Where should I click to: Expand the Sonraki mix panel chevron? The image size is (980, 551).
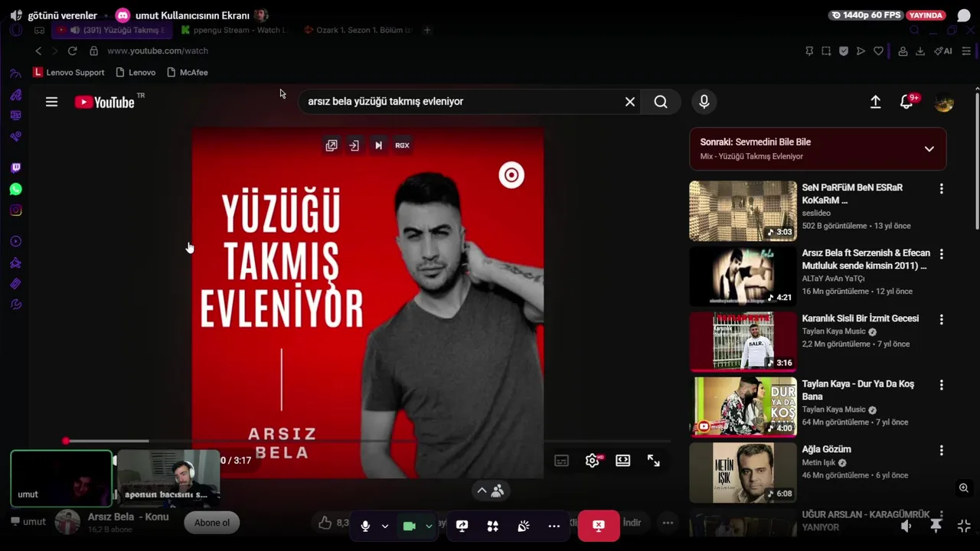pos(929,149)
